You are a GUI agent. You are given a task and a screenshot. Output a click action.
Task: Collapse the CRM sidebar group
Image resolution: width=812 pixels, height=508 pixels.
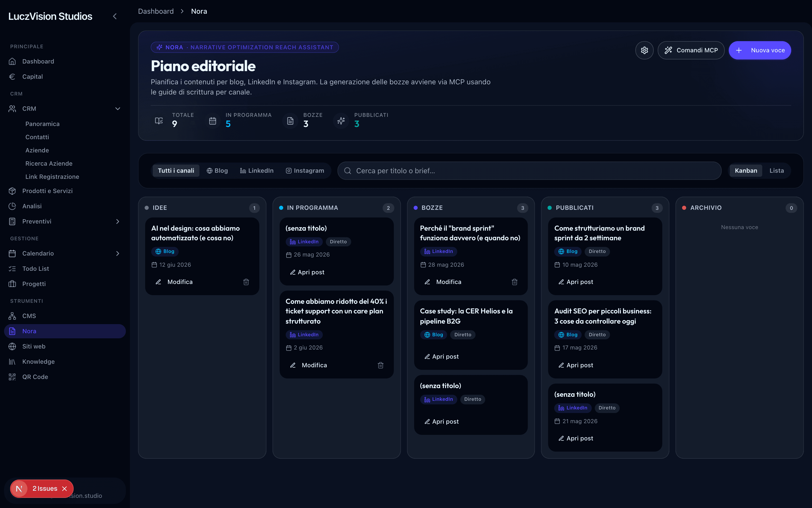point(118,108)
